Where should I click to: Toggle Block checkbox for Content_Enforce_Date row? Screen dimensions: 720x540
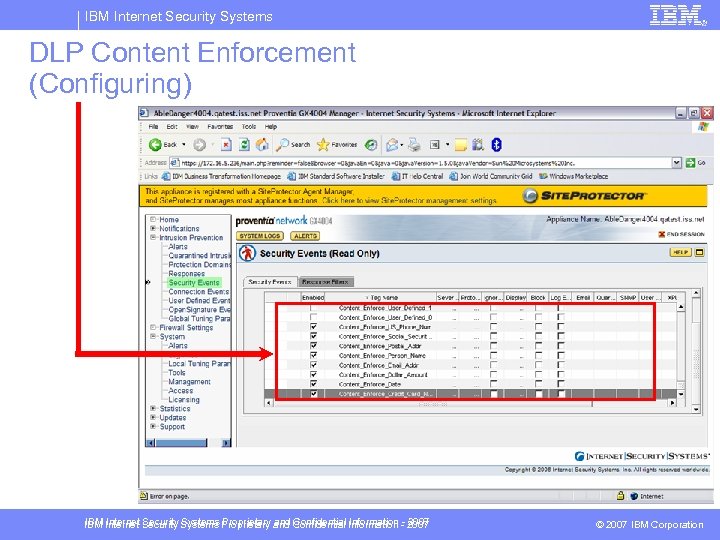point(538,384)
